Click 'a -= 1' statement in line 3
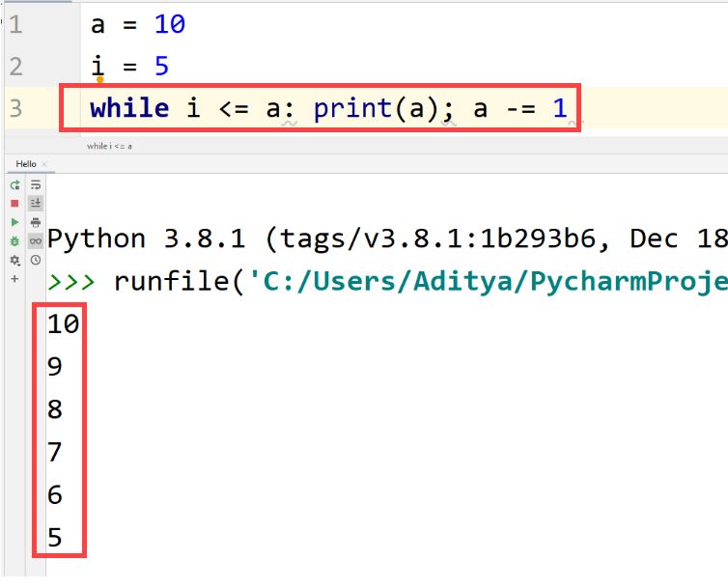The height and width of the screenshot is (588, 728). [x=520, y=108]
